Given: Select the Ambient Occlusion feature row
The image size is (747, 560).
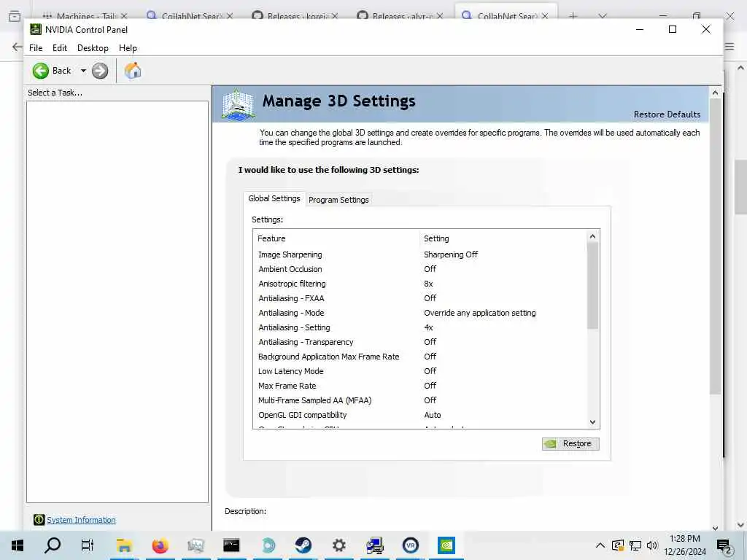Looking at the screenshot, I should (420, 269).
